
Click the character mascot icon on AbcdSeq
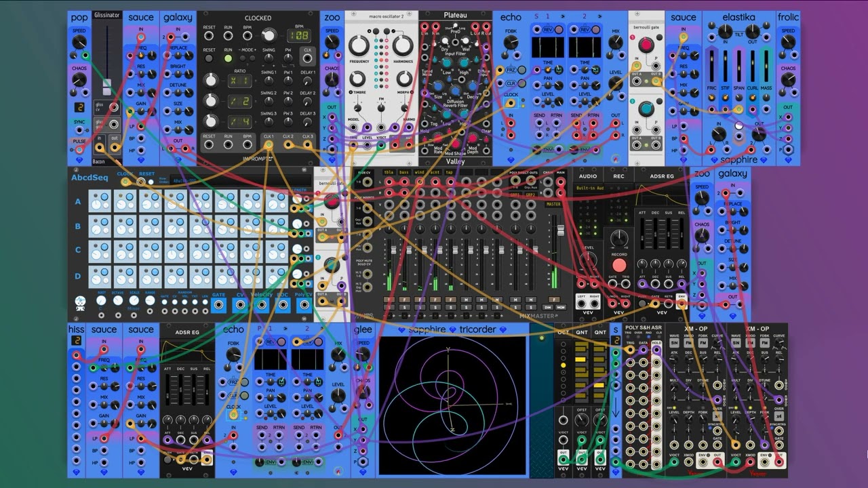click(80, 303)
